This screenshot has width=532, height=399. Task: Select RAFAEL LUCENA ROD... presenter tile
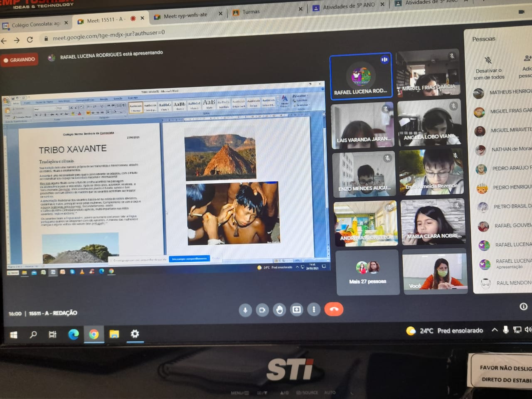pyautogui.click(x=361, y=76)
